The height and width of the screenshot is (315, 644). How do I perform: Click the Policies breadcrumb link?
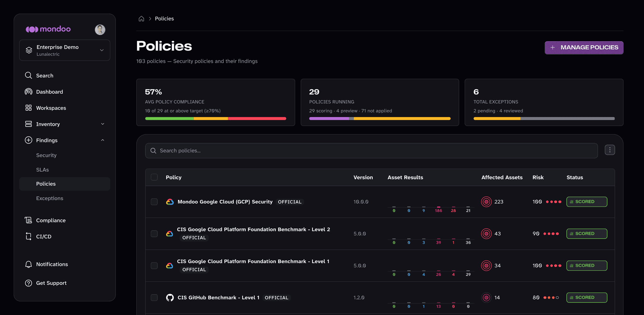[164, 19]
